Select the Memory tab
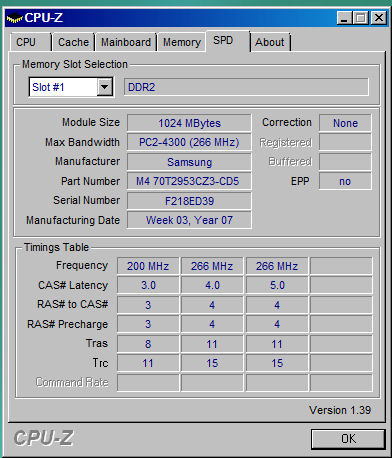 coord(182,42)
